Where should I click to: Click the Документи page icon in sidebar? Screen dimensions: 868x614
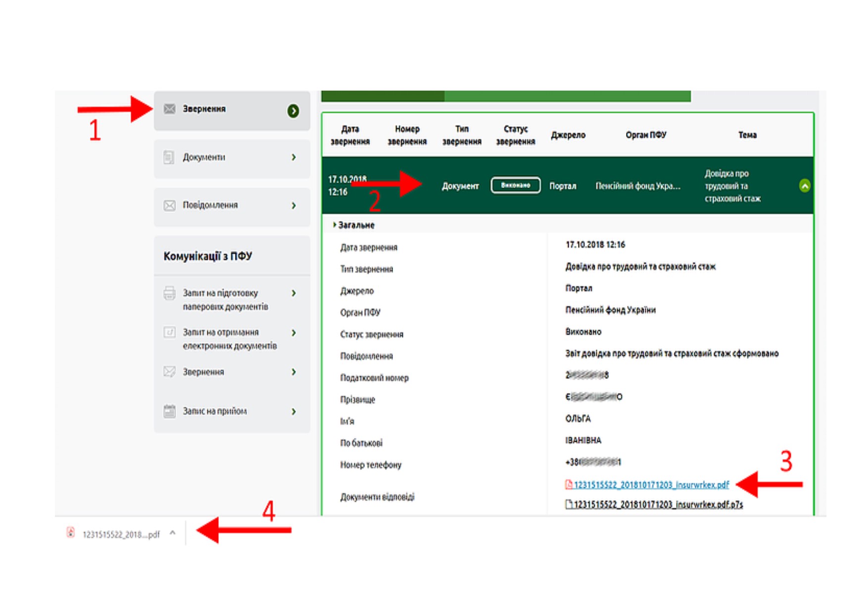point(169,157)
